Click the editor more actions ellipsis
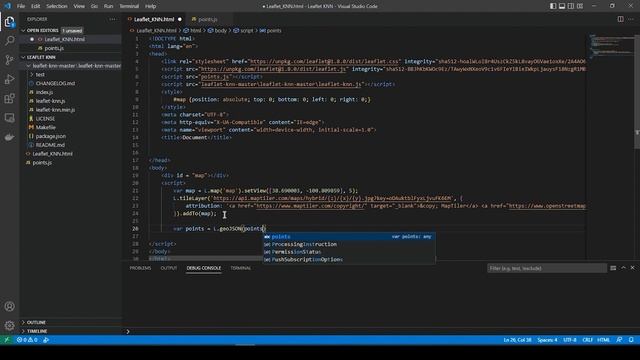This screenshot has height=360, width=640. point(631,19)
